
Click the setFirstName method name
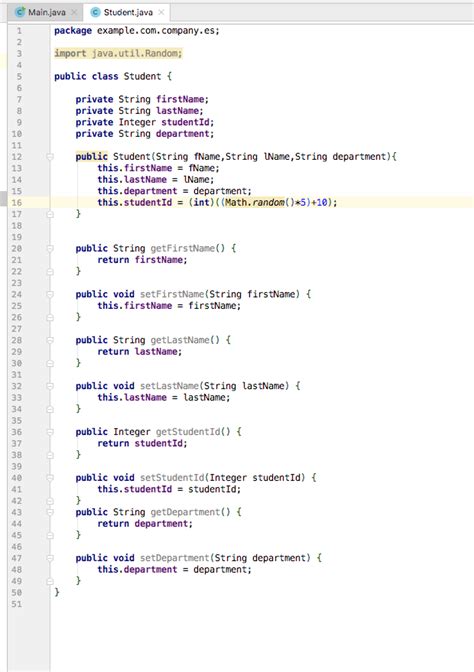[171, 294]
